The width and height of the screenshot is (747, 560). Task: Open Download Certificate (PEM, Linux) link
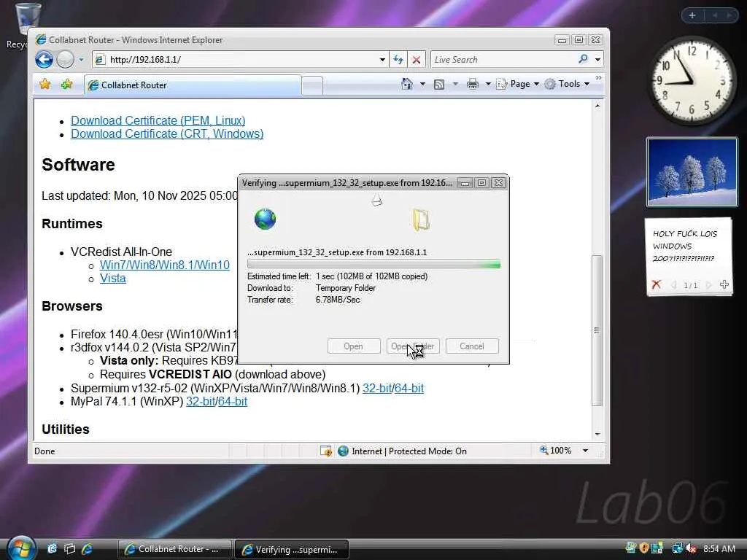[158, 120]
